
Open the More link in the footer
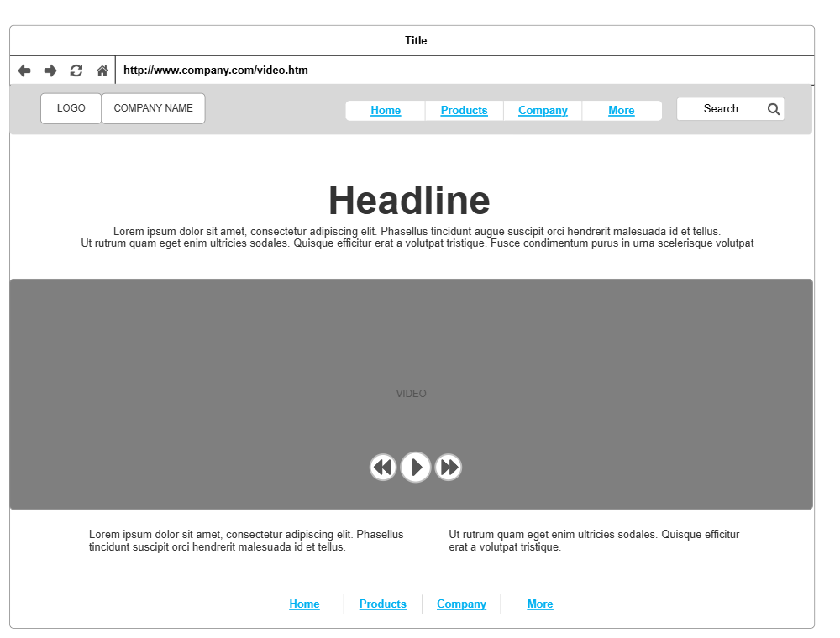(x=540, y=604)
